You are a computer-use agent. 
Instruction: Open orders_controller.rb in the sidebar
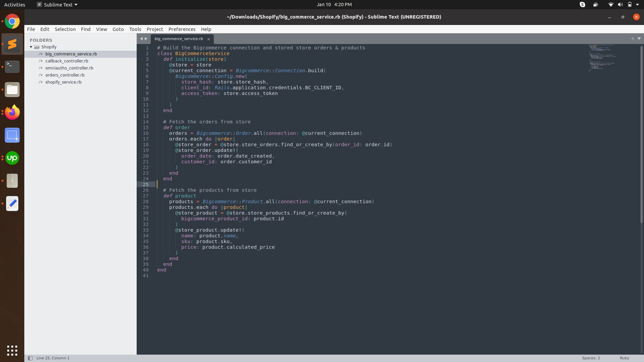(x=65, y=75)
